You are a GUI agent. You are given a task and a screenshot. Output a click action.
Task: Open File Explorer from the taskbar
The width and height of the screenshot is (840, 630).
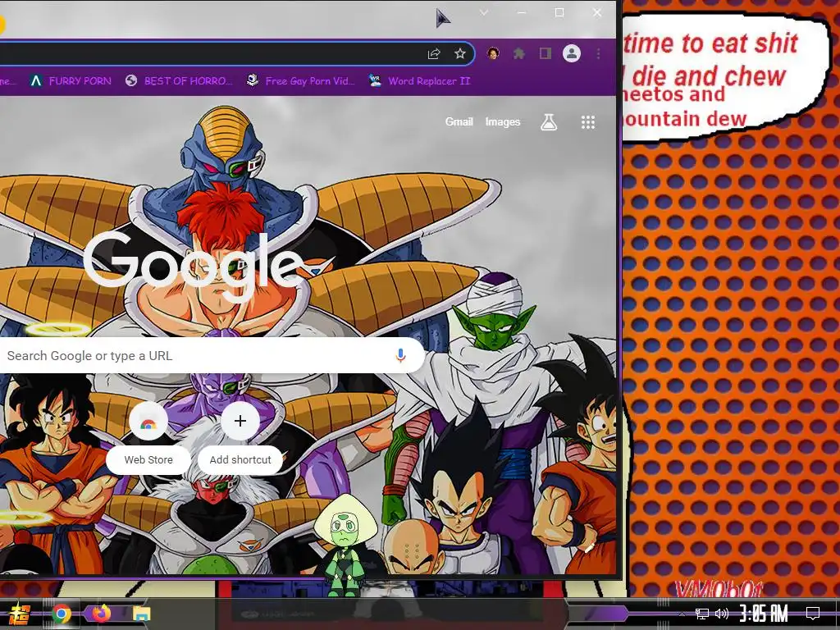141,614
